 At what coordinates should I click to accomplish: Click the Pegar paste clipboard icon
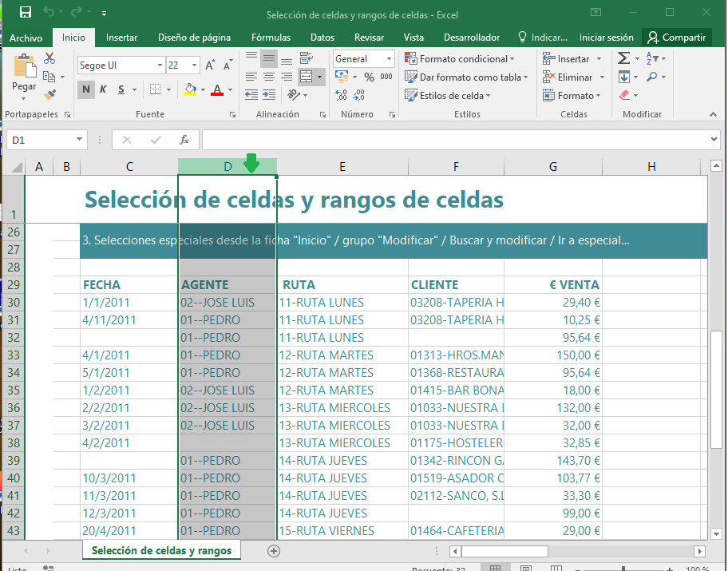[x=24, y=66]
